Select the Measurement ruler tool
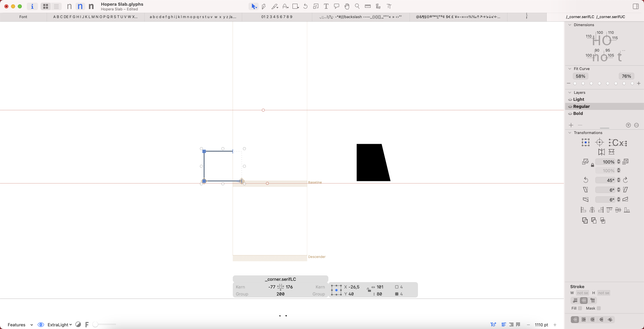Image resolution: width=644 pixels, height=329 pixels. click(368, 6)
